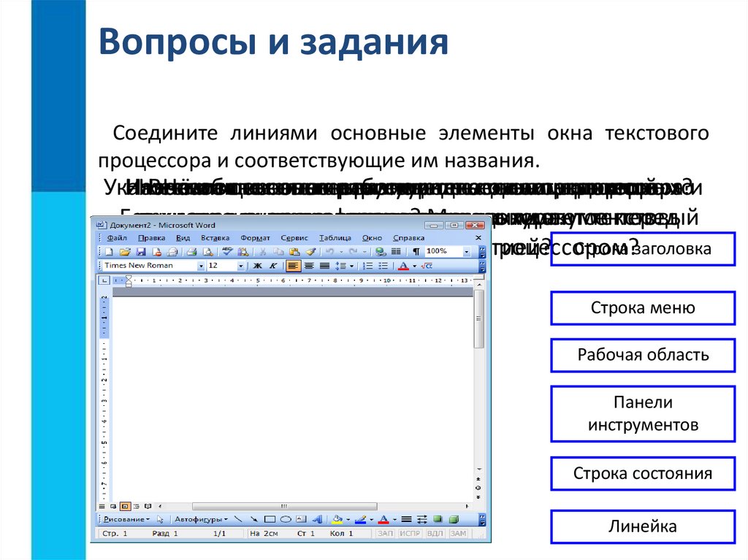Click the Рабочая область label box

pyautogui.click(x=643, y=356)
